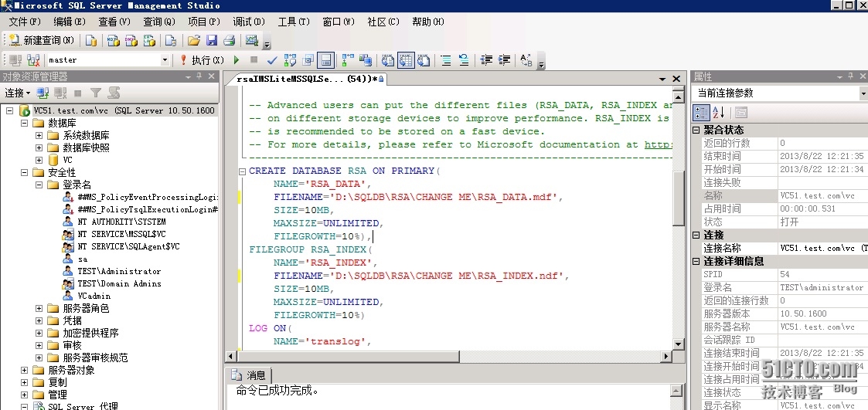This screenshot has height=410, width=868.
Task: Switch to Results to Grid
Action: pyautogui.click(x=406, y=59)
